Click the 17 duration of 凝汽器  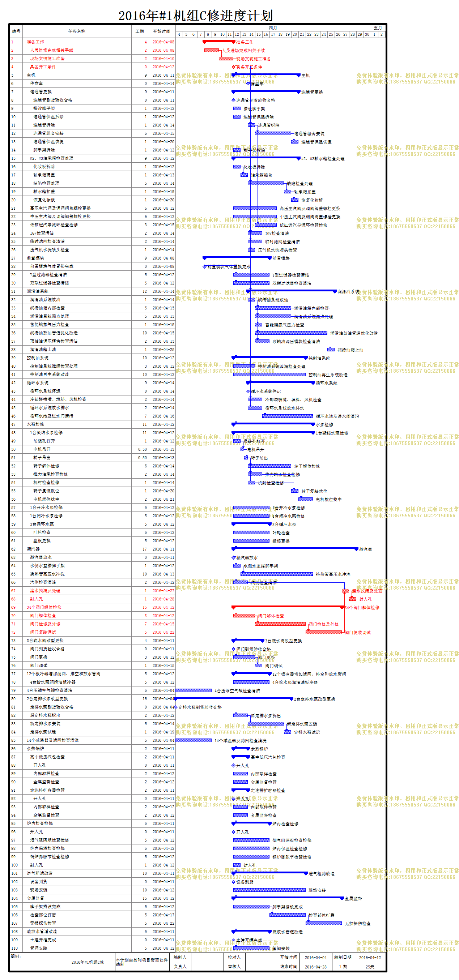[145, 549]
